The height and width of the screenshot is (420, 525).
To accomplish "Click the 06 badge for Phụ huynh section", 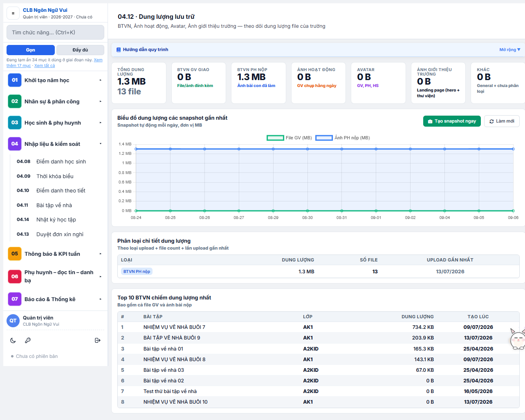I will click(15, 277).
